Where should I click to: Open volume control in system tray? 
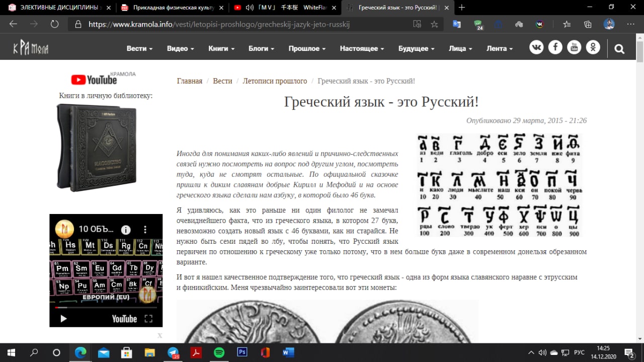(x=542, y=352)
